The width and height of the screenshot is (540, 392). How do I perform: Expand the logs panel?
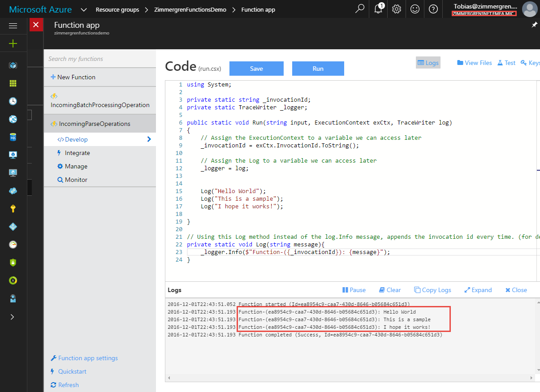point(478,290)
